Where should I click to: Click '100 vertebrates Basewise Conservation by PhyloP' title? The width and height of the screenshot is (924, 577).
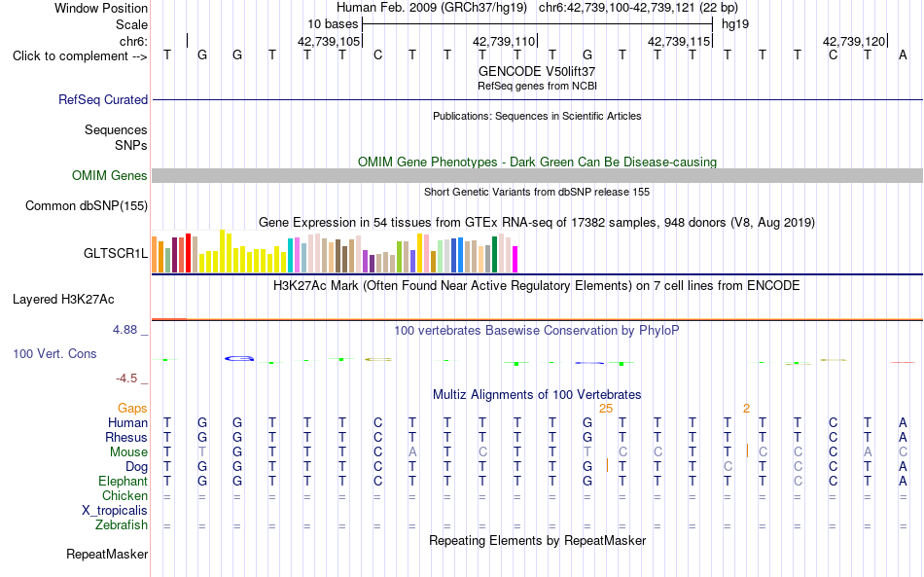point(537,331)
